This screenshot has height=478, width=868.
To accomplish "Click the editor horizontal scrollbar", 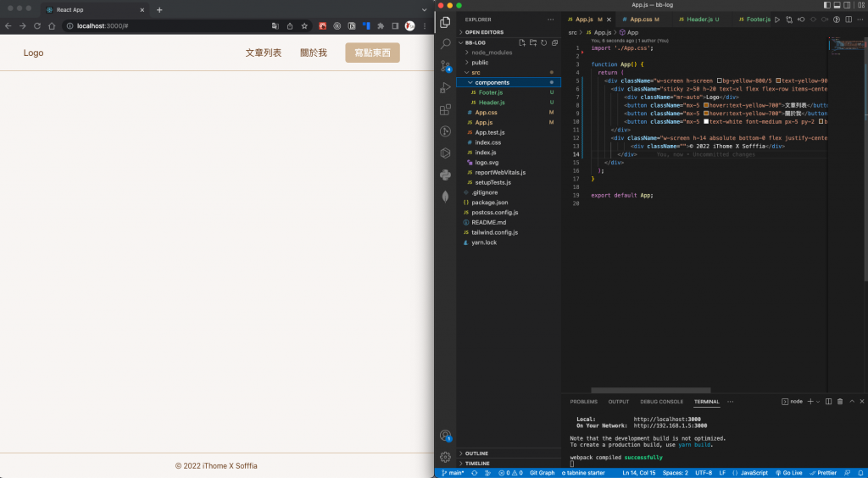I will click(650, 391).
